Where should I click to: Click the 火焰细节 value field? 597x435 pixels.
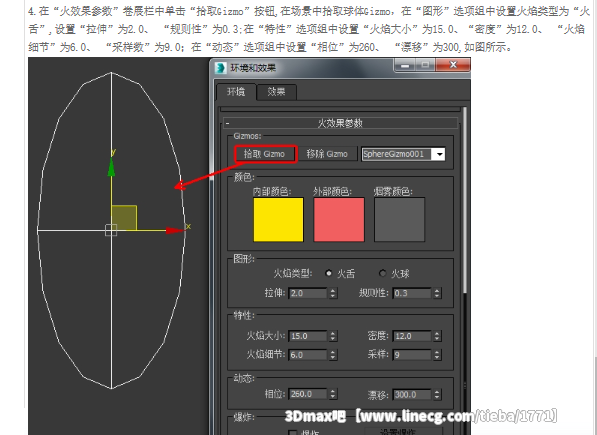(x=308, y=355)
